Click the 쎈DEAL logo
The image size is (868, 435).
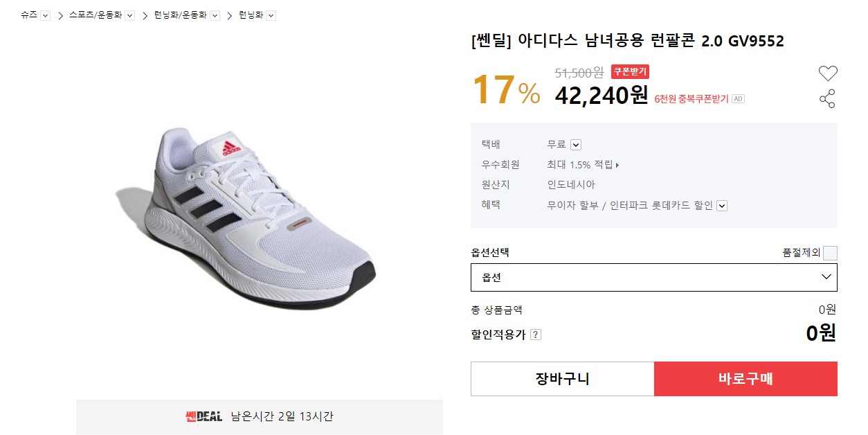click(x=204, y=416)
